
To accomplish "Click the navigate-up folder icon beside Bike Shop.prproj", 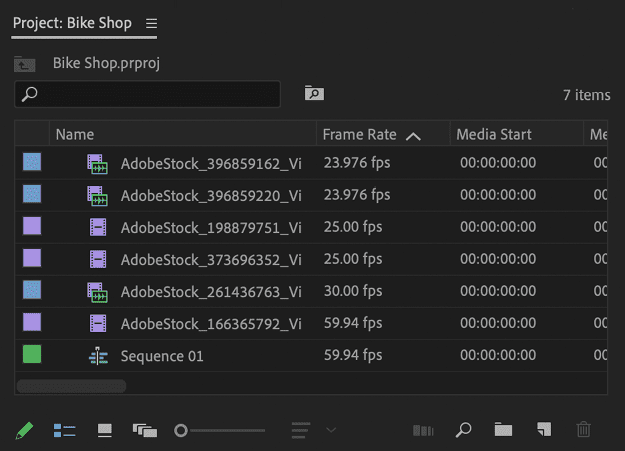I will [25, 64].
